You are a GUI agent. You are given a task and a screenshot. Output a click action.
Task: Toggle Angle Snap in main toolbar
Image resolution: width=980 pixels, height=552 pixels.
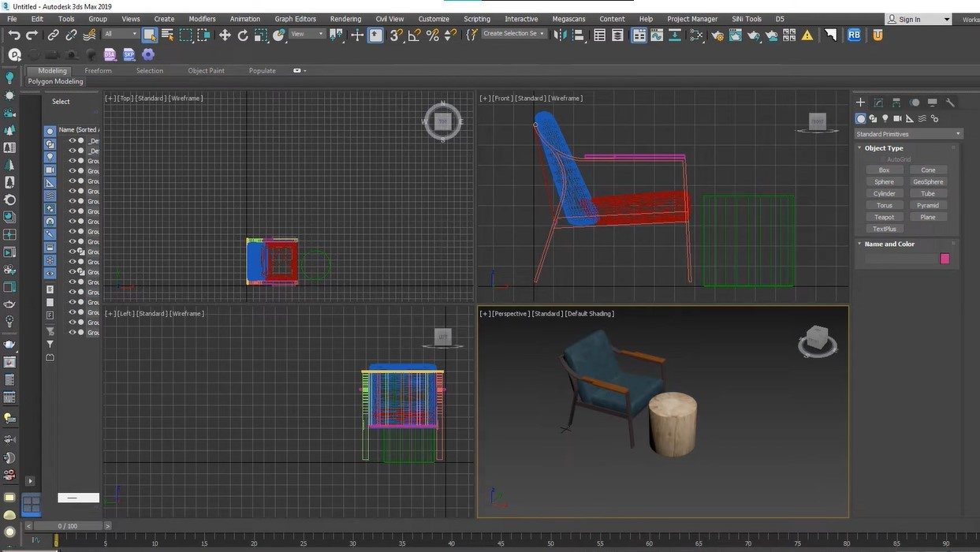tap(415, 35)
